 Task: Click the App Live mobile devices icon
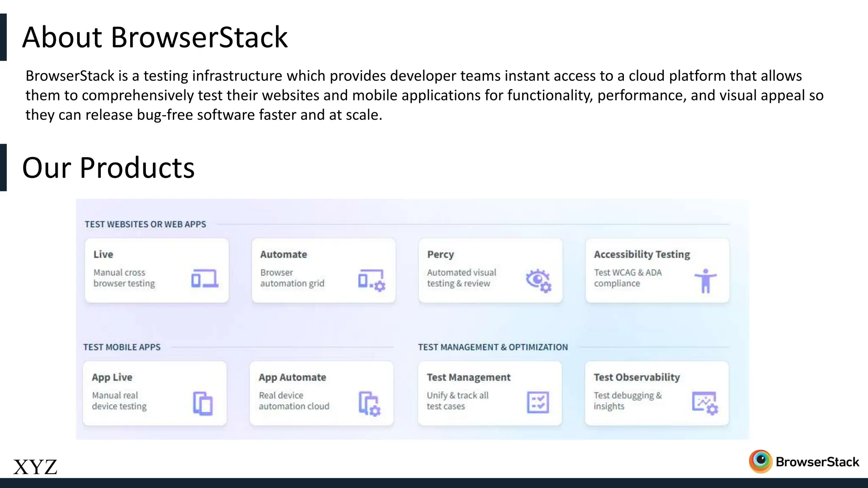203,403
